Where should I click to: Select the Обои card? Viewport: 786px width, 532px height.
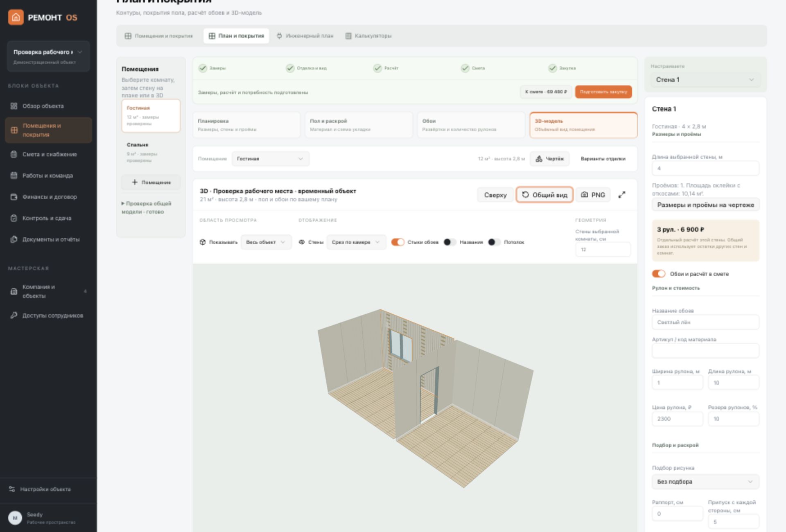(x=471, y=125)
